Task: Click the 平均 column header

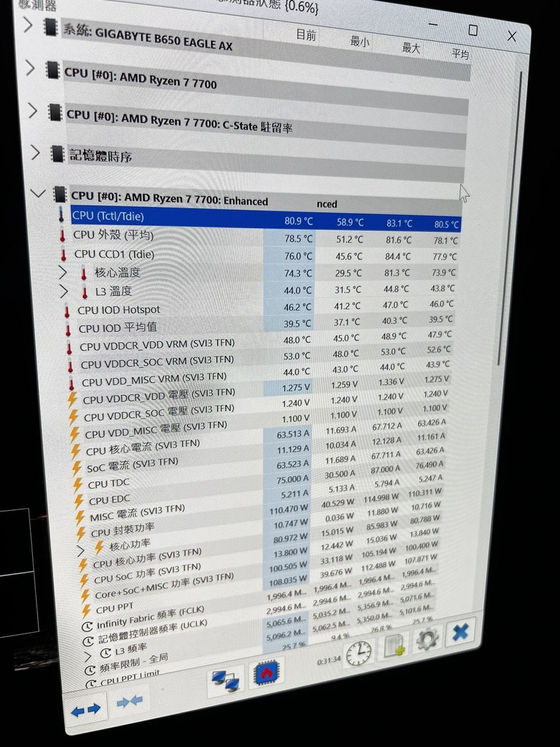Action: [x=460, y=54]
